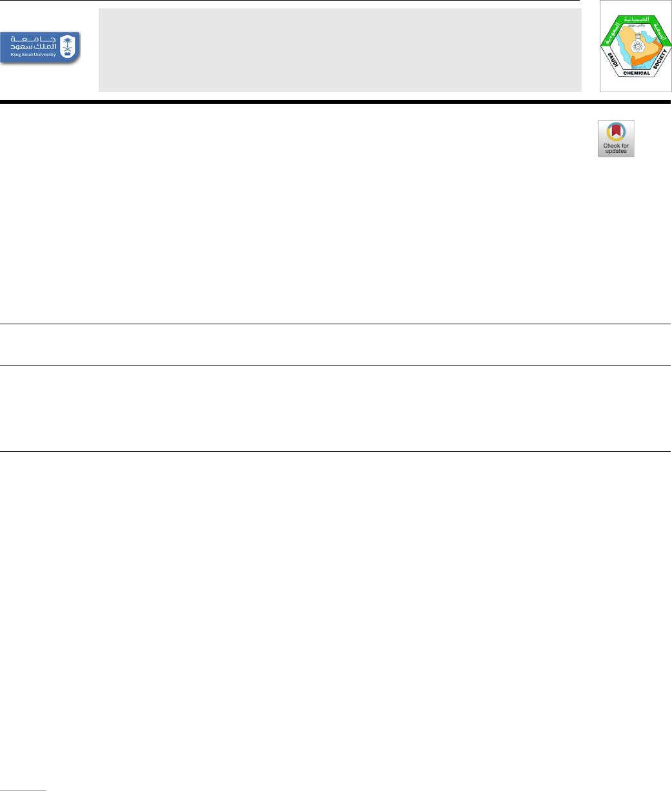Screen dimensions: 672x791
Task: Click the thick black rule under the header
Action: [336, 102]
